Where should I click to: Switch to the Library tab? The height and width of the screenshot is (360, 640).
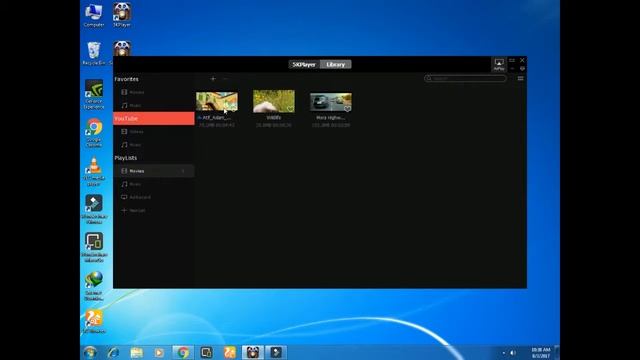coord(336,64)
